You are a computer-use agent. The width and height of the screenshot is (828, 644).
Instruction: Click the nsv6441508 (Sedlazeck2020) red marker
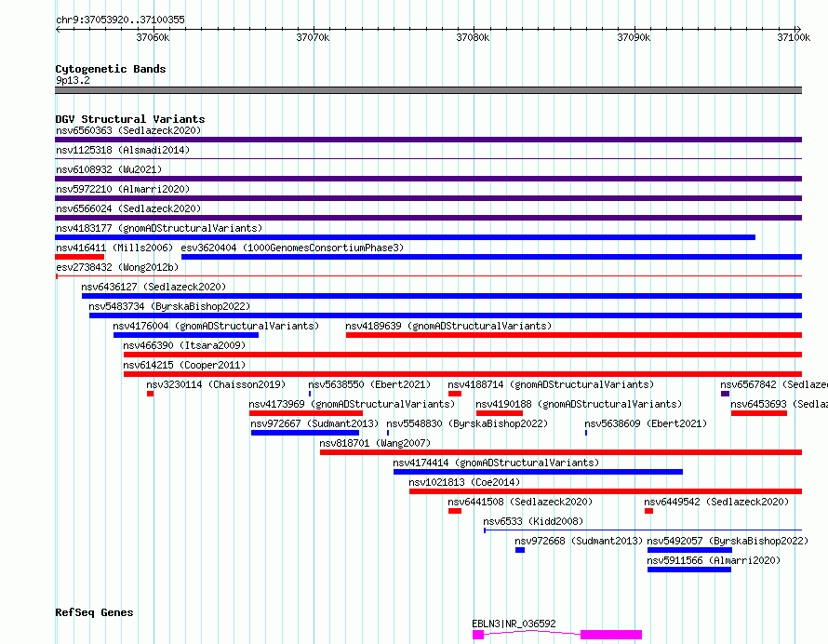tap(455, 511)
